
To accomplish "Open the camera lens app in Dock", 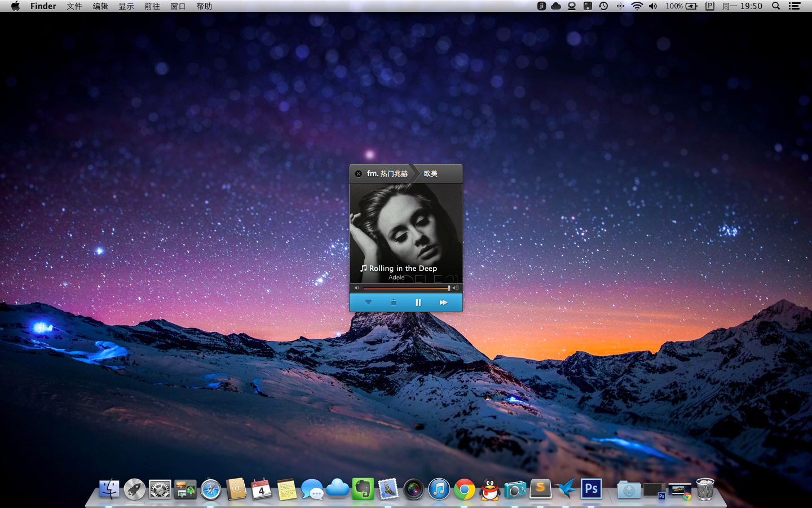I will click(x=413, y=489).
